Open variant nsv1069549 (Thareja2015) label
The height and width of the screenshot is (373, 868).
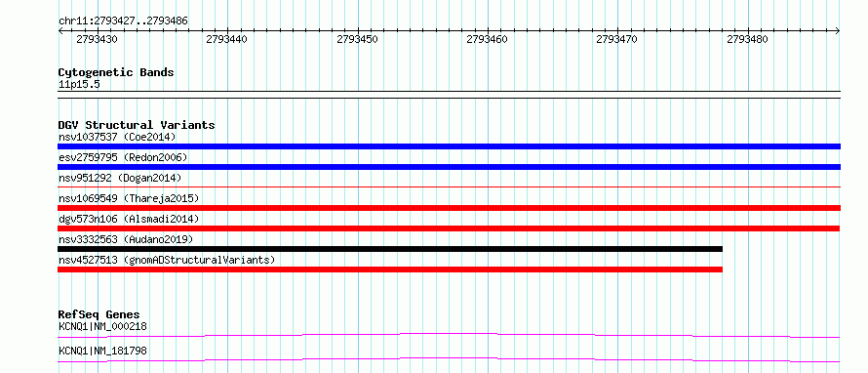[x=129, y=198]
